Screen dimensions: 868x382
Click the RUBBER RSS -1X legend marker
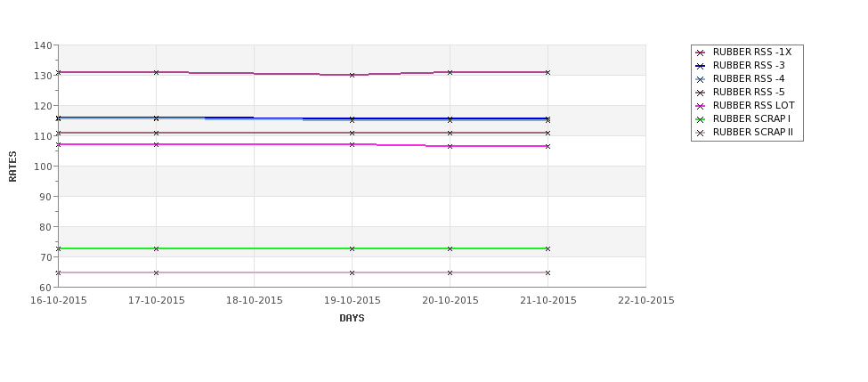click(x=701, y=53)
